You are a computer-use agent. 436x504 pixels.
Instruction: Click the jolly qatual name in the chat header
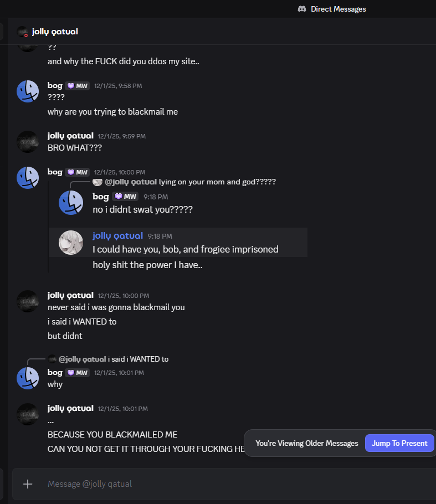[x=55, y=32]
